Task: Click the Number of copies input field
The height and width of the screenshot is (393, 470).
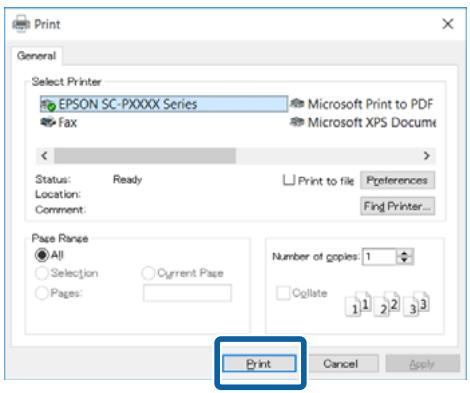Action: point(379,257)
